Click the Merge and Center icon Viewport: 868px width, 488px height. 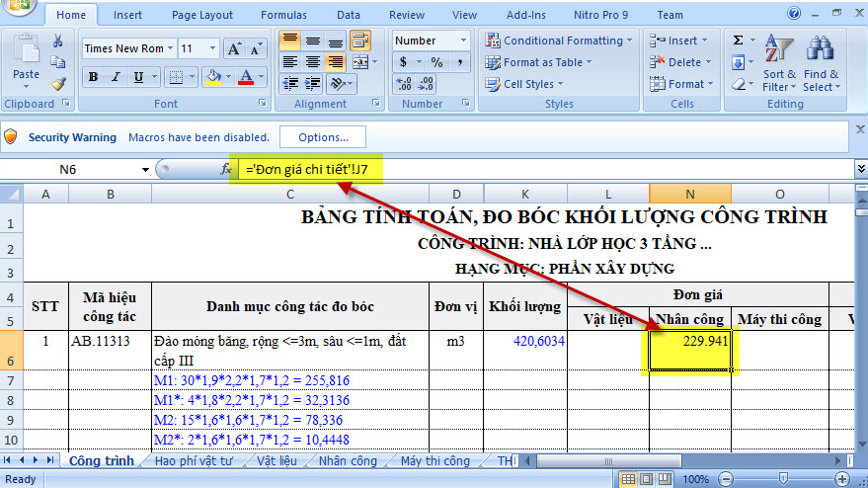pos(360,61)
